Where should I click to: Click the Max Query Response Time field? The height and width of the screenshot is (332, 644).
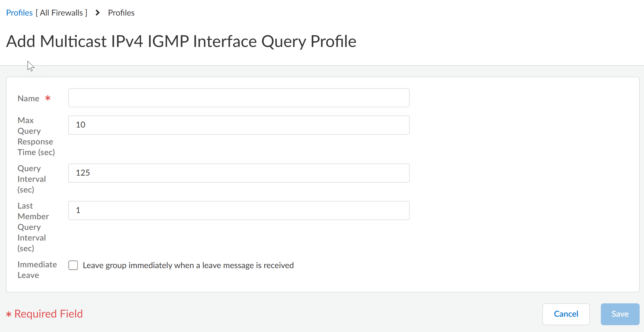click(239, 125)
